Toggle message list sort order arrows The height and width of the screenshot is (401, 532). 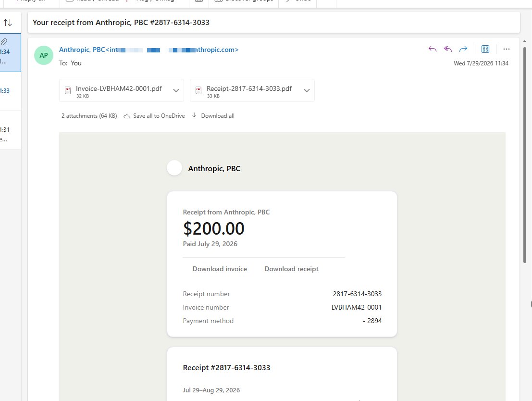point(8,23)
